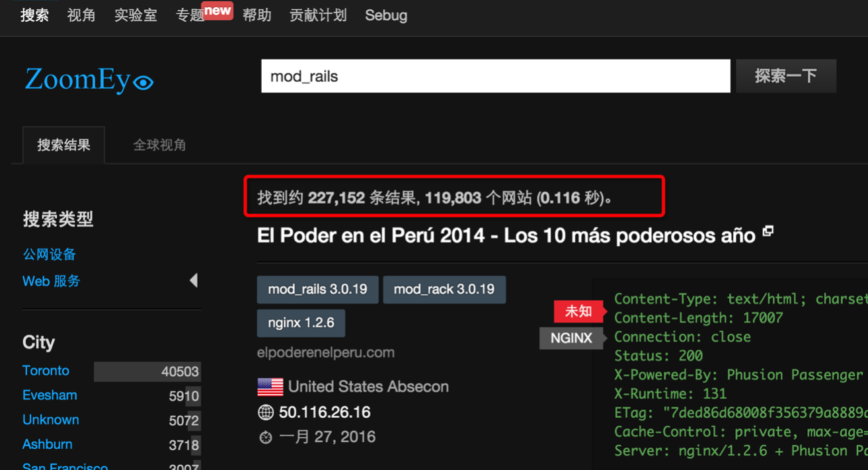Click the Connection: close header line

click(682, 336)
